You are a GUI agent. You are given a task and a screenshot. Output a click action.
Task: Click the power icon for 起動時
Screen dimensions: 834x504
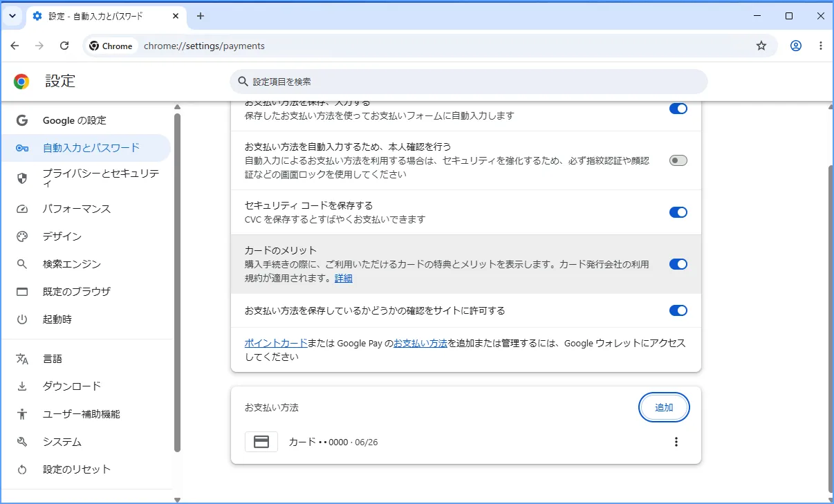pos(22,319)
